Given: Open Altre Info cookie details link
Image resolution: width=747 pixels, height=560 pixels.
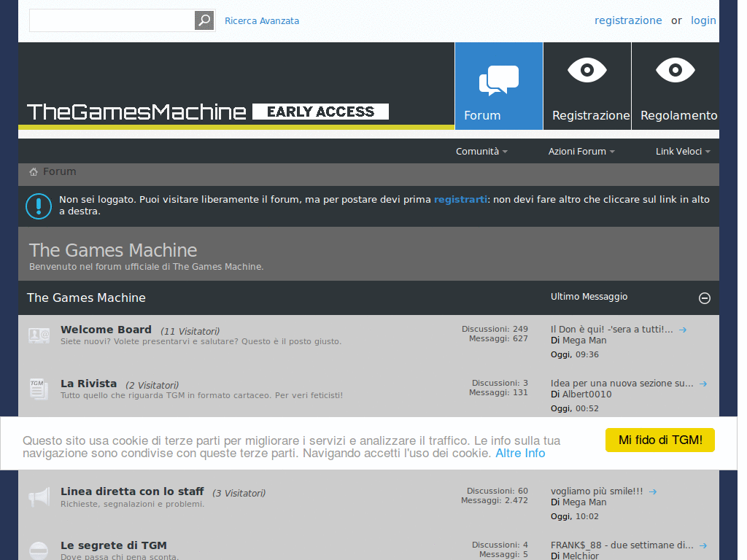Looking at the screenshot, I should (520, 453).
